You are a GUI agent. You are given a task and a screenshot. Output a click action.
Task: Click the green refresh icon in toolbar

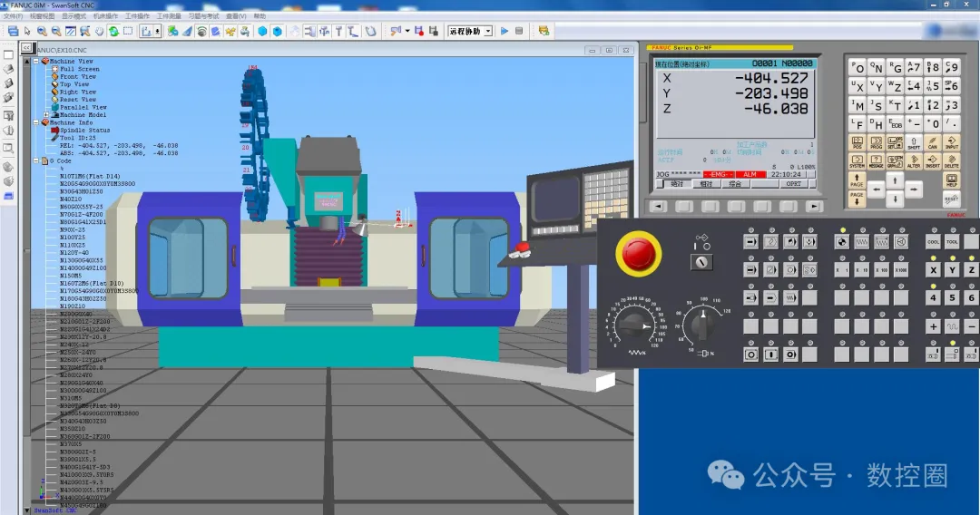pos(113,31)
